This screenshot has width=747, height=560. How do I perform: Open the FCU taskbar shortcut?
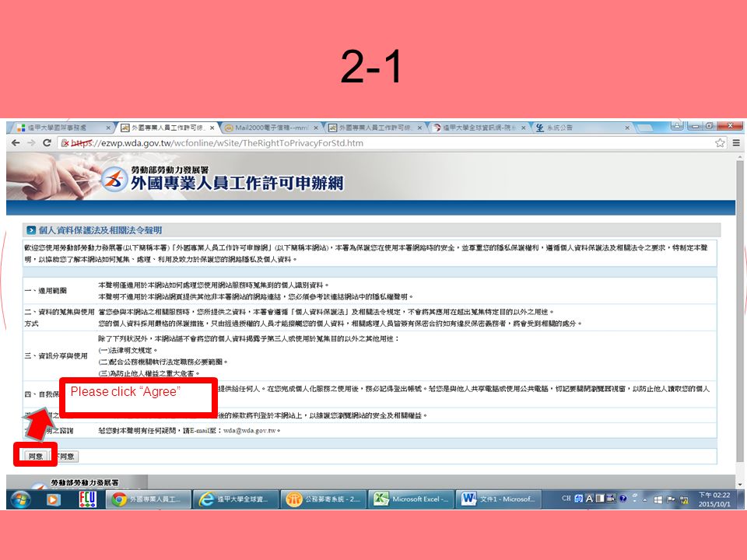[x=87, y=499]
